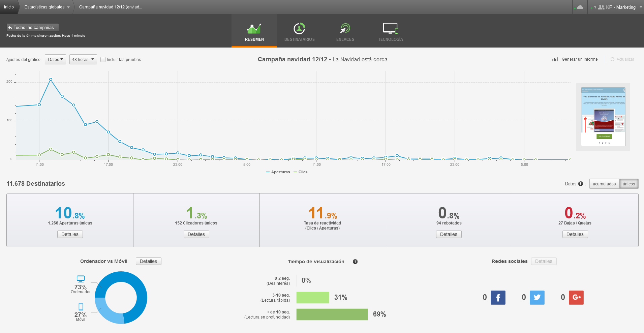Go back to Todas las campañas
Screen dimensions: 644x333
click(x=32, y=27)
